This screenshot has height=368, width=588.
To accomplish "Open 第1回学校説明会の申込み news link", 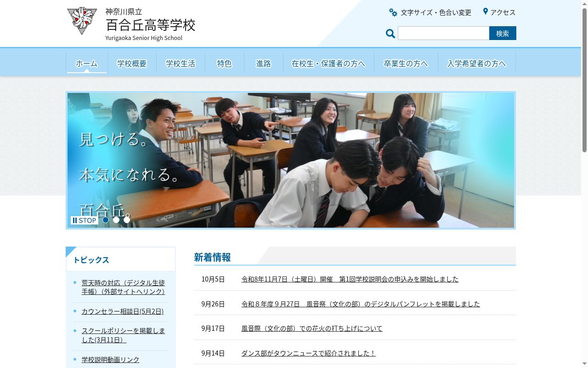I will click(350, 279).
